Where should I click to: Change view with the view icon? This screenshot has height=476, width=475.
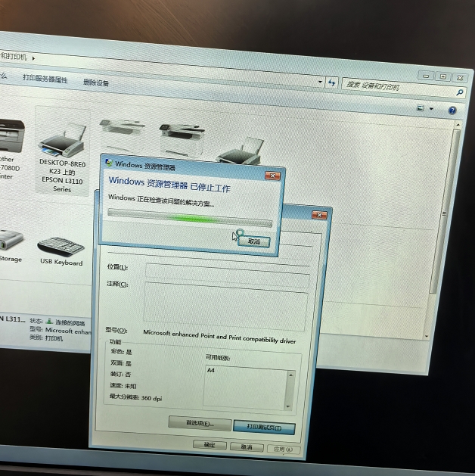click(x=420, y=107)
